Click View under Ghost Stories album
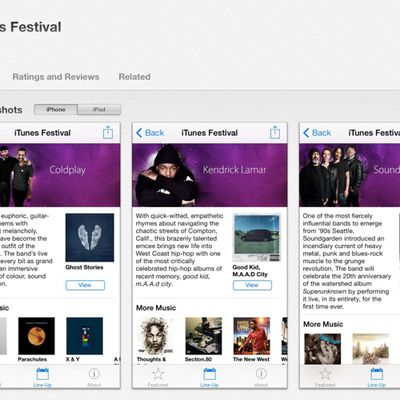 coord(85,285)
